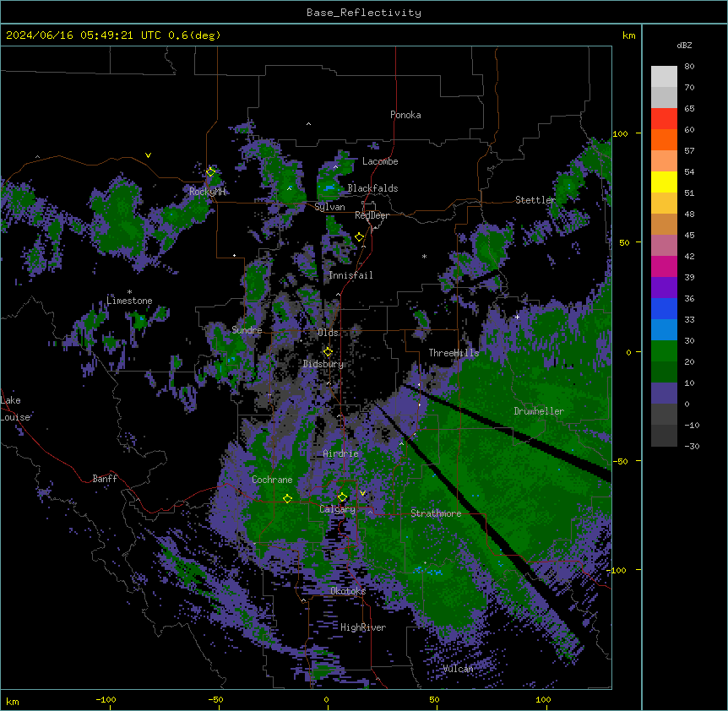The width and height of the screenshot is (728, 711).
Task: Select the white asterisk marker northeast of Innisfail
Action: 424,256
